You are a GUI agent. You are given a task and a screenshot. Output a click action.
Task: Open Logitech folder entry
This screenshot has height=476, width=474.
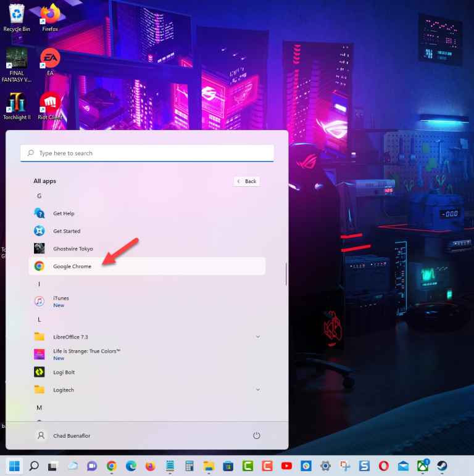pyautogui.click(x=147, y=390)
